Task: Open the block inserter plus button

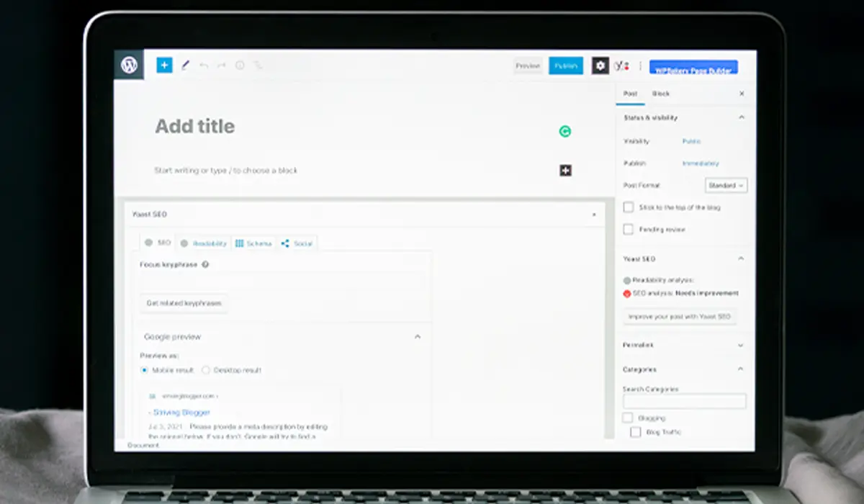Action: coord(165,65)
